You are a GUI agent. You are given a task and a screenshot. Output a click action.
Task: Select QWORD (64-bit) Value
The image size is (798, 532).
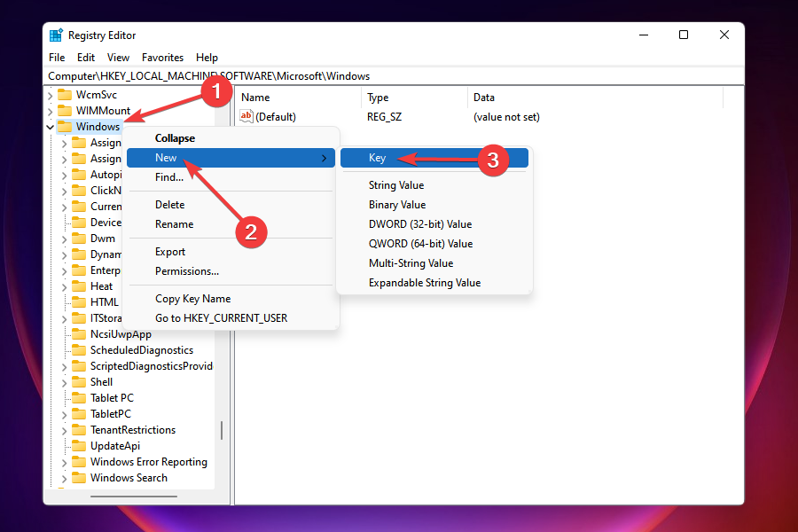point(434,243)
